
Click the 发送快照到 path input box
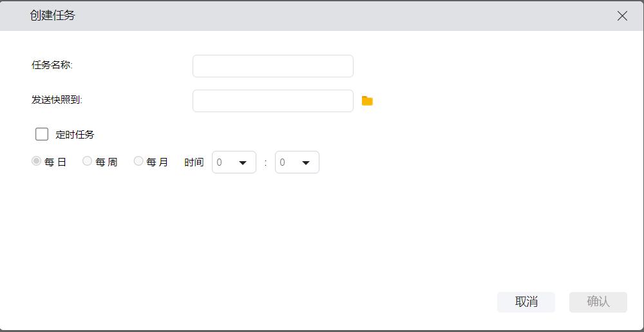tap(272, 101)
